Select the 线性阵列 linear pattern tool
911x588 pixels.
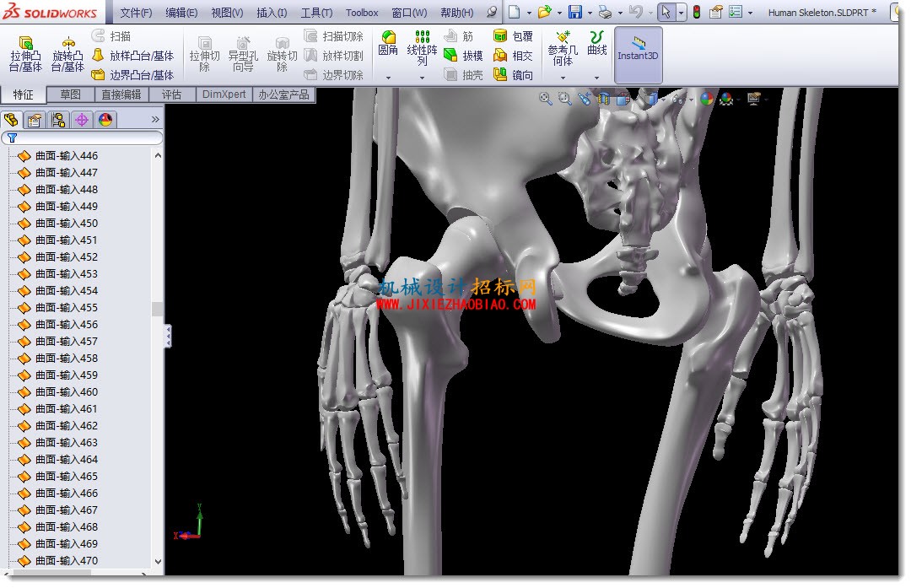point(423,48)
